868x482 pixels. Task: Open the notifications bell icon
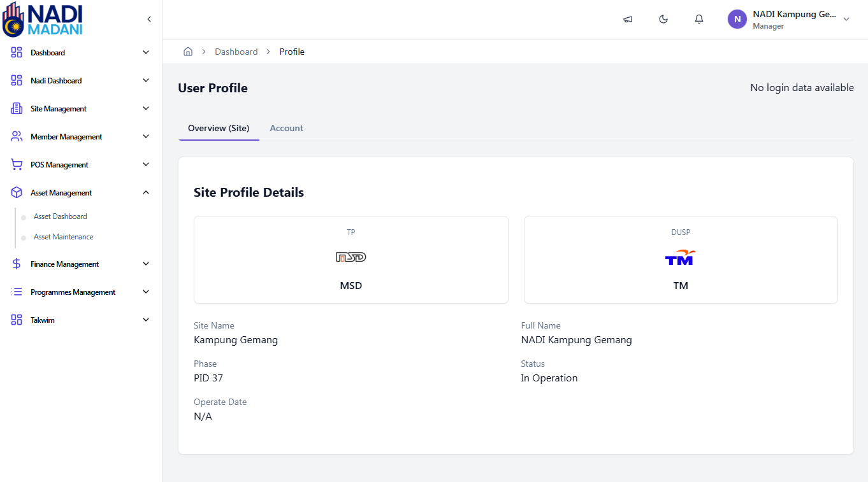click(699, 19)
